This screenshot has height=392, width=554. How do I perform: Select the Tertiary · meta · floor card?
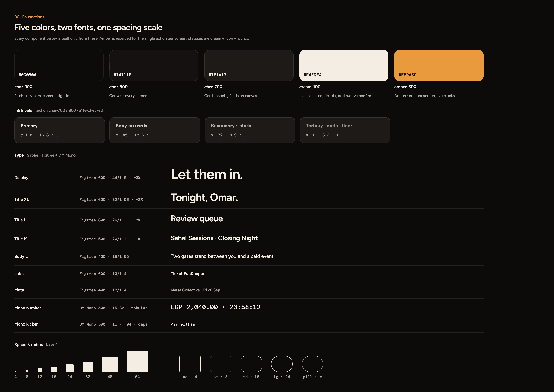[x=345, y=130]
